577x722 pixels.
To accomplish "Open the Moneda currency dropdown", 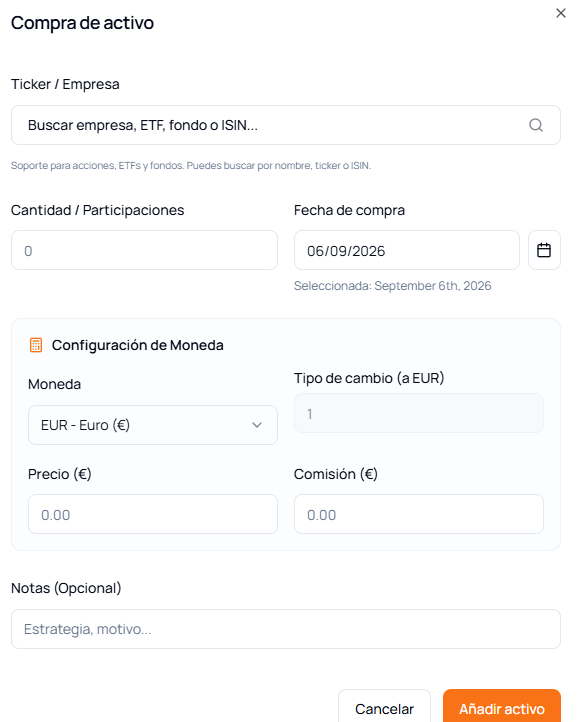I will 152,425.
